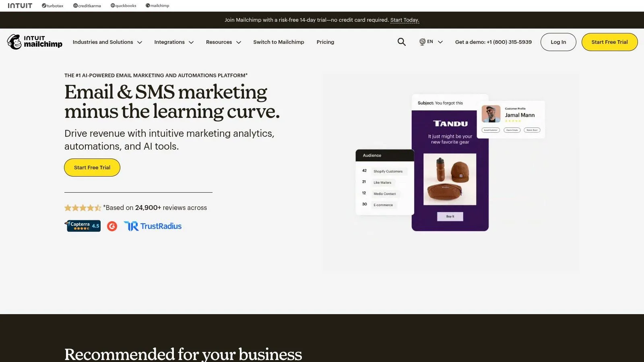This screenshot has width=644, height=362.
Task: Open the TurboTax link in top bar
Action: pyautogui.click(x=52, y=6)
